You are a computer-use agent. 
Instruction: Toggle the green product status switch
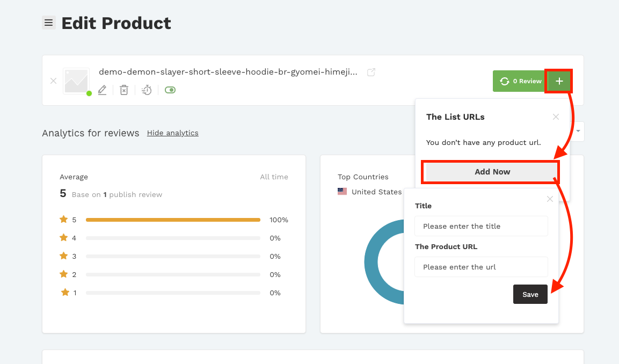[170, 90]
